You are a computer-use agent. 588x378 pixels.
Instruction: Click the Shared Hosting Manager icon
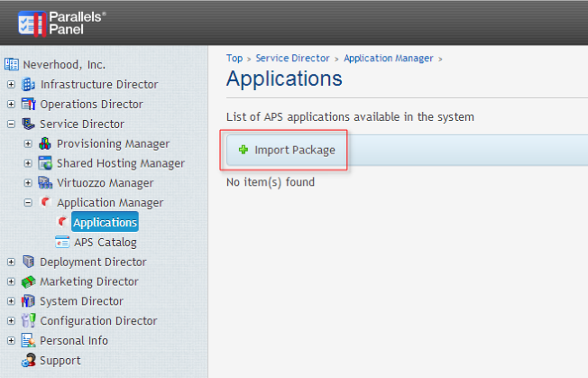point(45,163)
